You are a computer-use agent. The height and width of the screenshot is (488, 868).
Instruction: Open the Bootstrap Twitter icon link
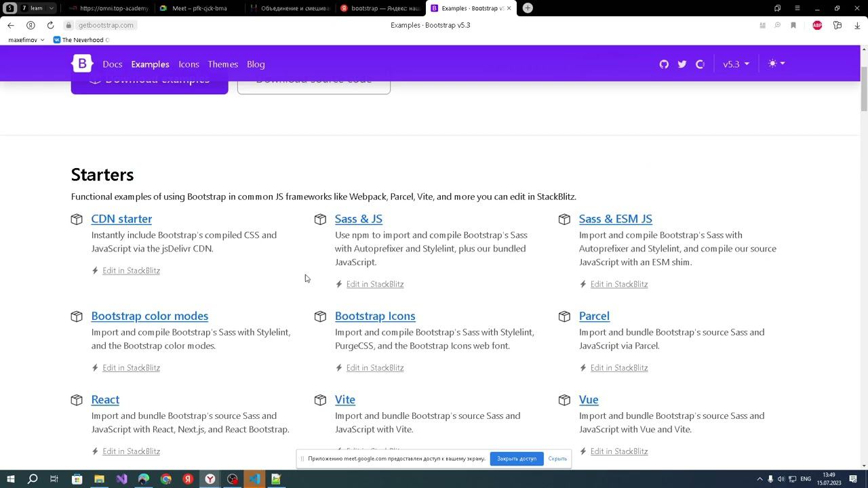pos(682,64)
